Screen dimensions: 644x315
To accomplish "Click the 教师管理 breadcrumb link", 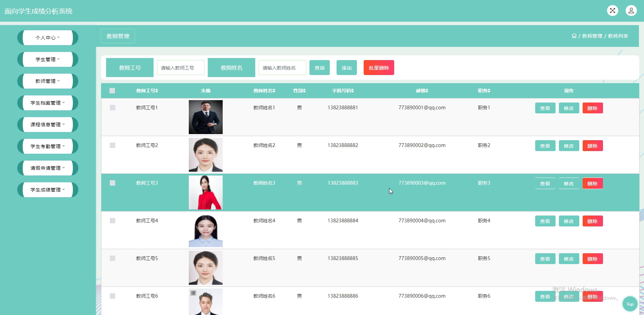I will 592,36.
